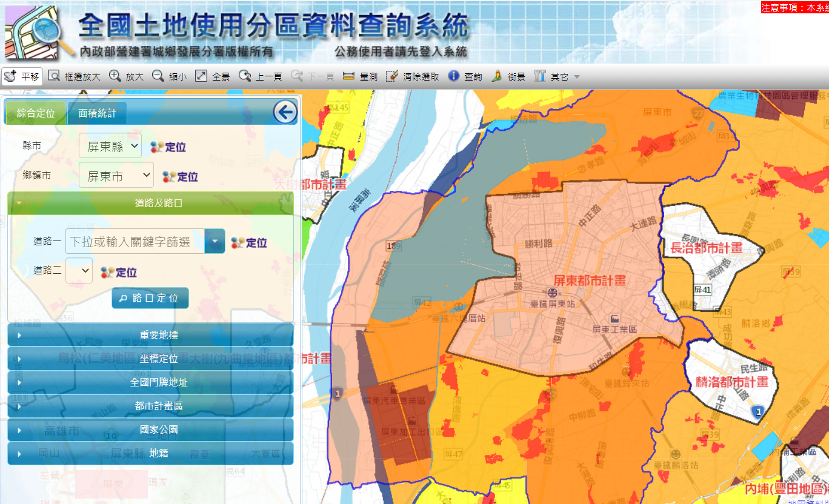The image size is (829, 504).
Task: Select the 綜合定位 tab
Action: pyautogui.click(x=36, y=113)
